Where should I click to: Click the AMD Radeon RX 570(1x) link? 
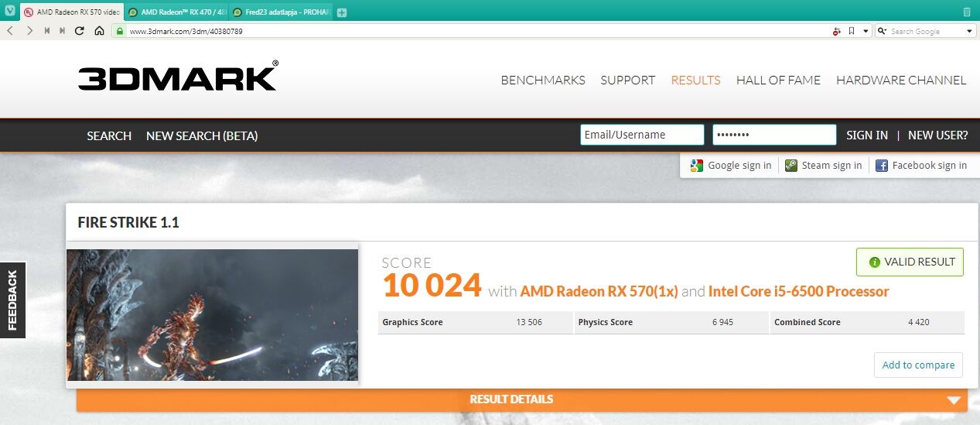[599, 291]
